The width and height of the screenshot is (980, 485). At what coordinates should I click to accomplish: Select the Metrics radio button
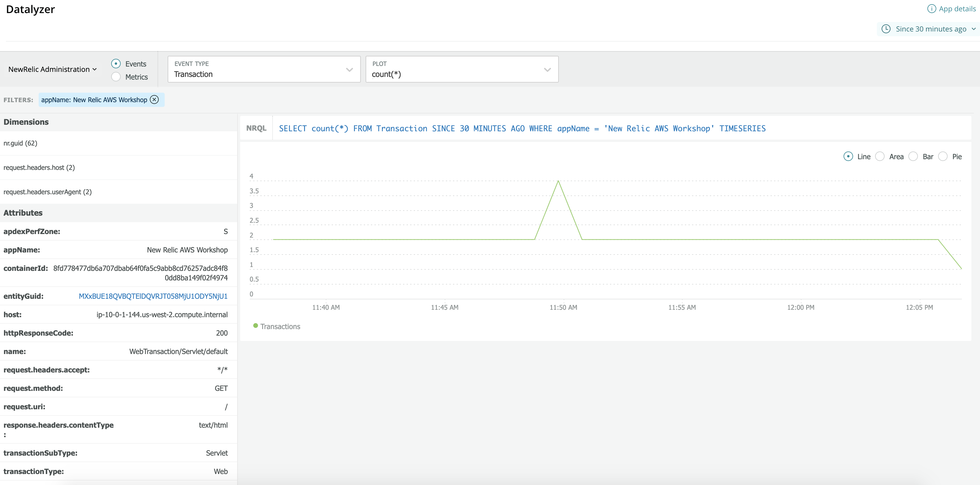click(116, 77)
